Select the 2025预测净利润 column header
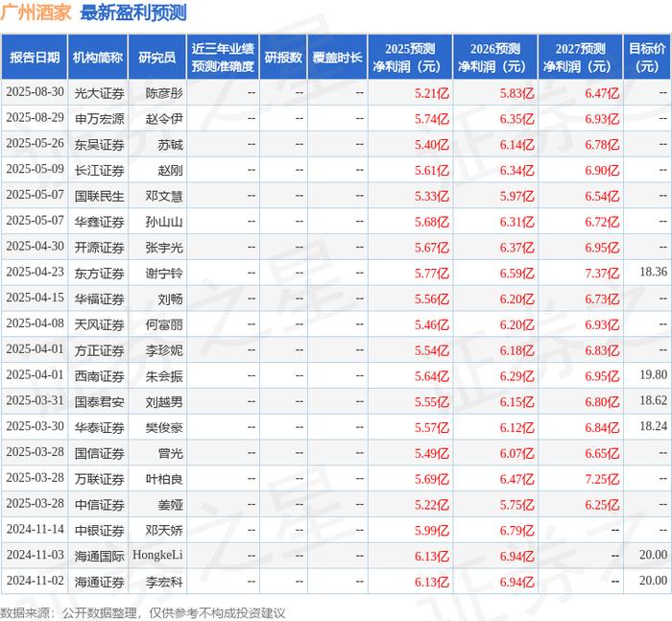This screenshot has height=621, width=672. tap(410, 58)
